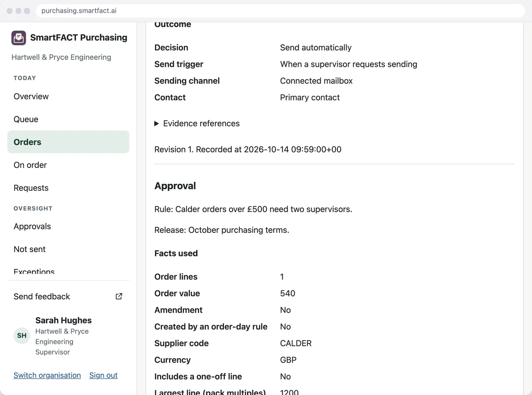The image size is (532, 395).
Task: Click the Primary contact value
Action: 310,98
